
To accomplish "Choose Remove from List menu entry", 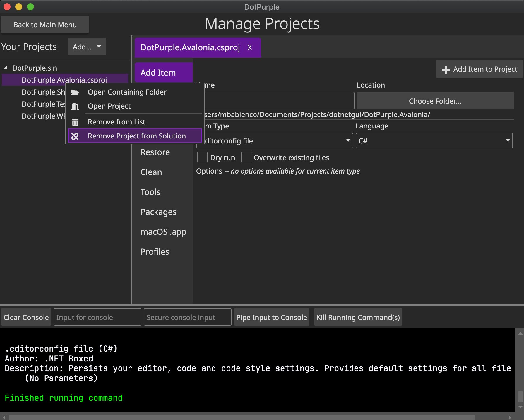I will (135, 122).
